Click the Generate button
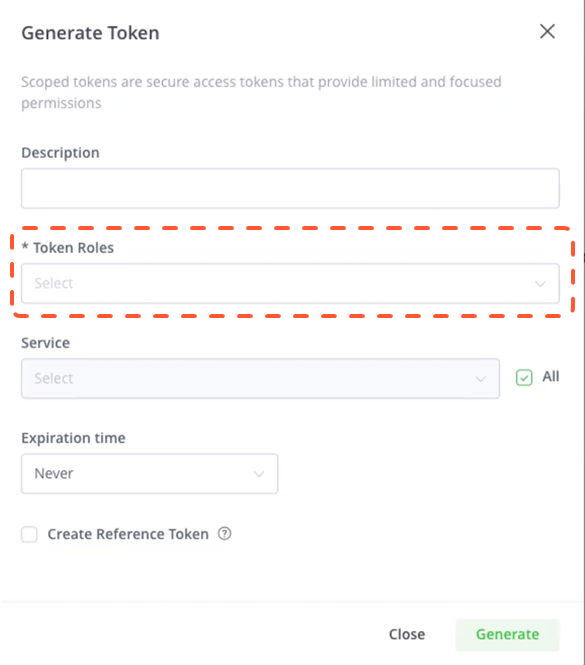 point(507,634)
